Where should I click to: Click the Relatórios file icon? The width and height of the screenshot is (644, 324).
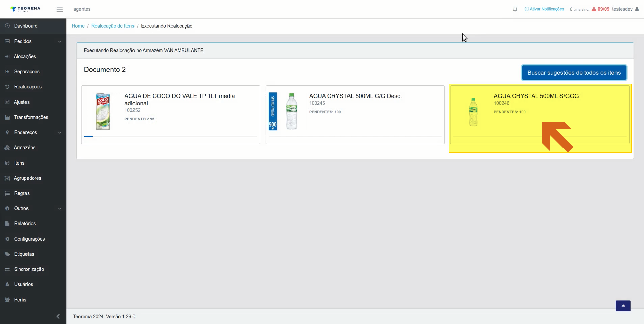[x=7, y=223]
